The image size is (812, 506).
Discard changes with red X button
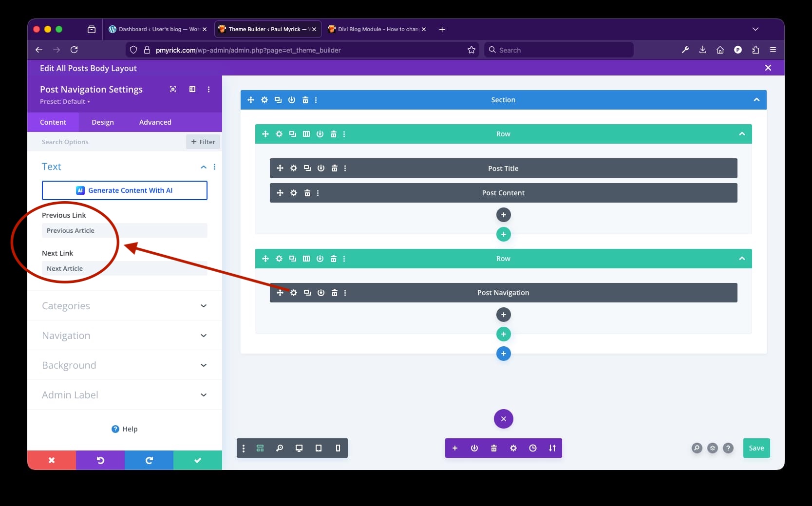[x=52, y=460]
